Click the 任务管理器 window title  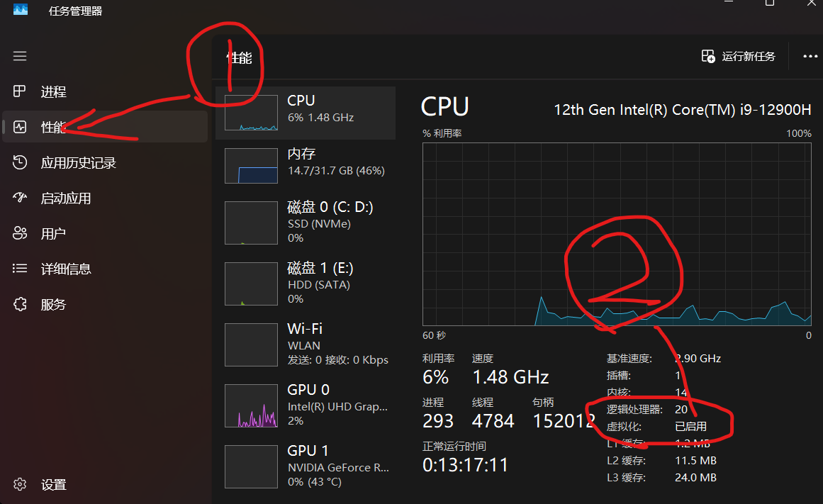(x=76, y=11)
